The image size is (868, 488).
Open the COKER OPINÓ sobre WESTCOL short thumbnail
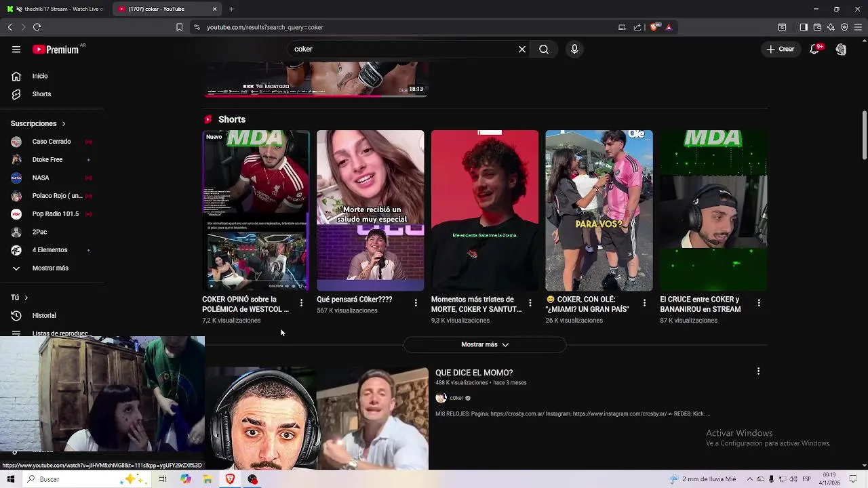[256, 211]
